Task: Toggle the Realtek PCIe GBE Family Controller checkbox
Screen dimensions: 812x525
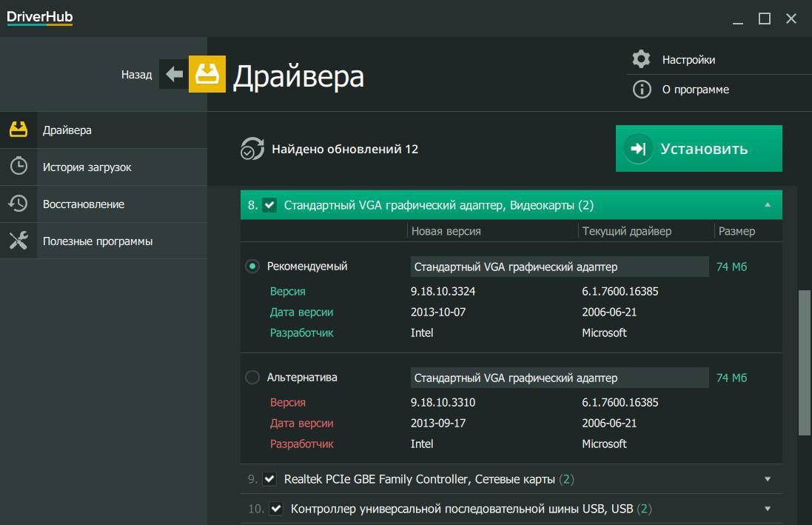Action: [269, 479]
